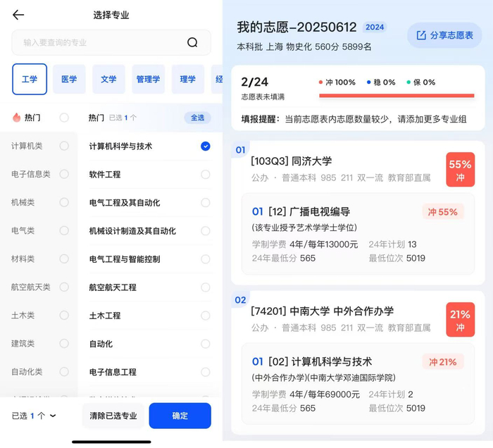Uncheck 计算机科学与技术 blue checkmark
The image size is (493, 448).
(x=206, y=147)
